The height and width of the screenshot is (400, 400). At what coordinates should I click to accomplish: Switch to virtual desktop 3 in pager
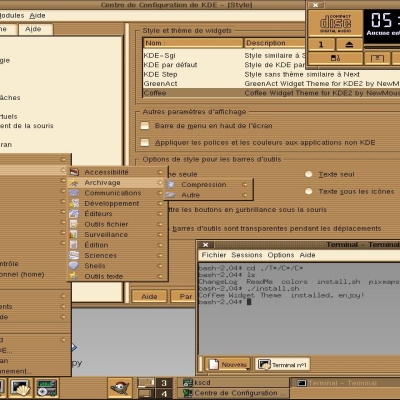click(164, 383)
